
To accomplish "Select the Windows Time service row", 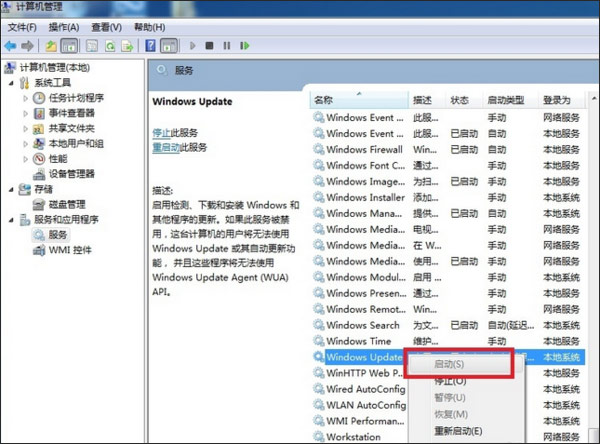I will [x=448, y=341].
